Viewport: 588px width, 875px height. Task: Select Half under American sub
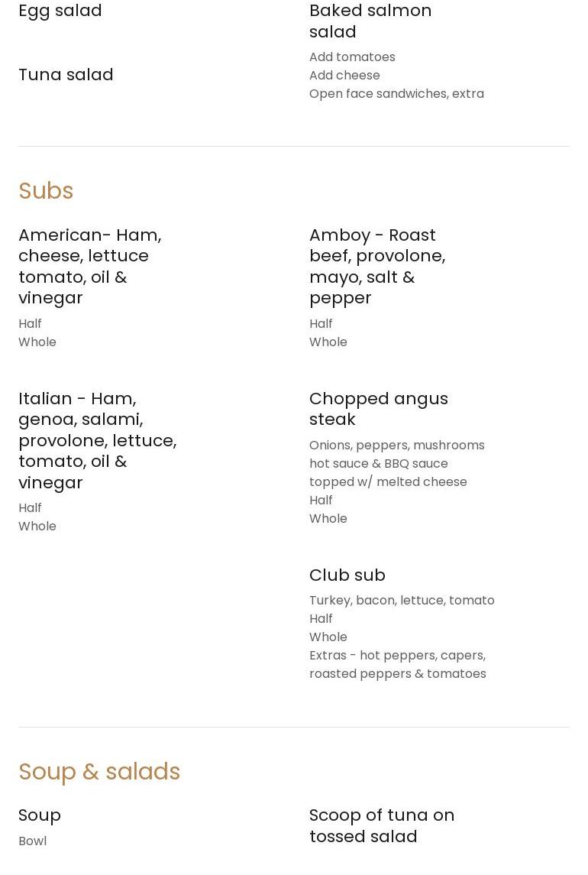pos(30,323)
